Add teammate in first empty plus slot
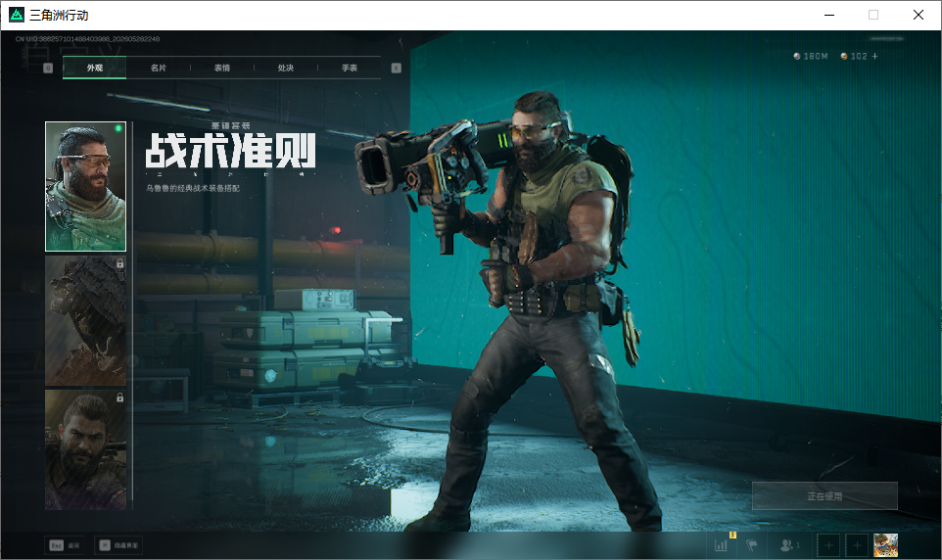Viewport: 942px width, 560px height. click(x=828, y=545)
